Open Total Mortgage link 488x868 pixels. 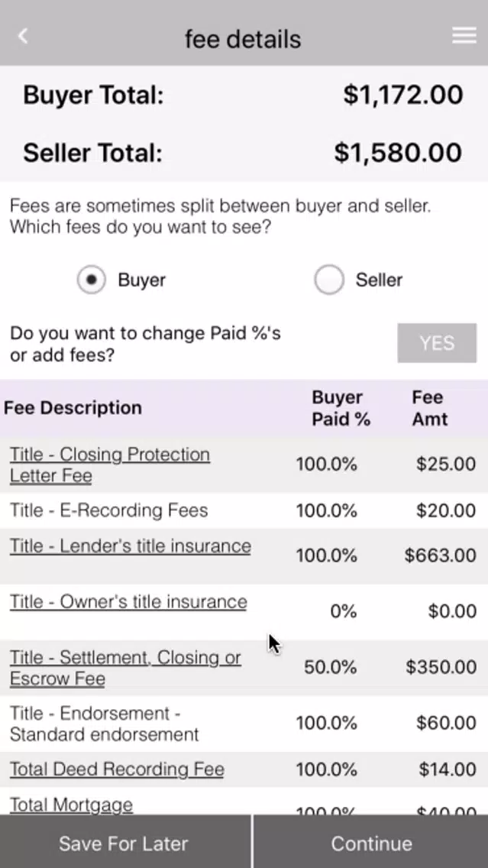click(71, 805)
